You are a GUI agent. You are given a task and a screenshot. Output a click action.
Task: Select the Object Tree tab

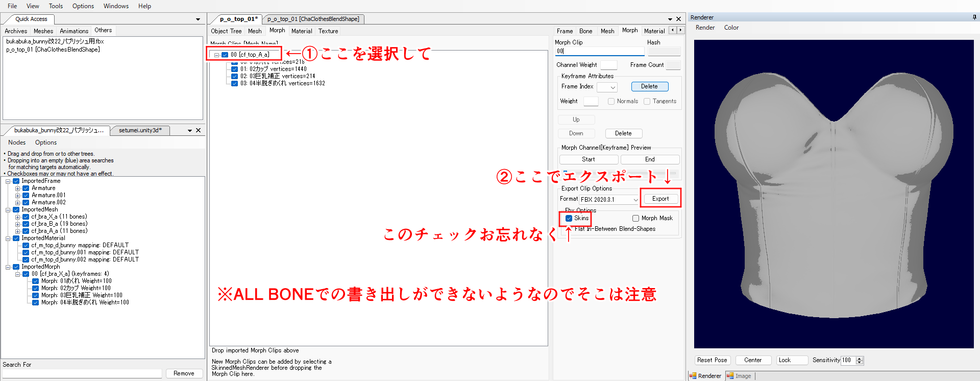coord(226,31)
